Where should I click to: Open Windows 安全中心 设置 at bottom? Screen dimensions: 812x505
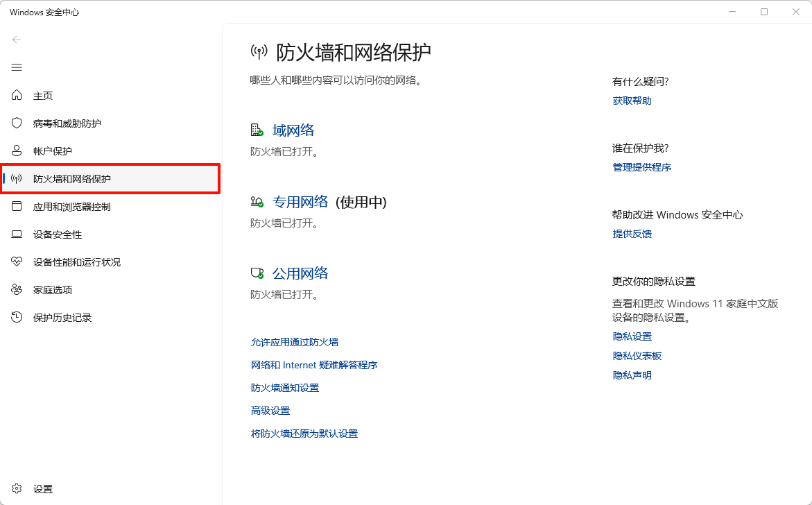tap(42, 488)
